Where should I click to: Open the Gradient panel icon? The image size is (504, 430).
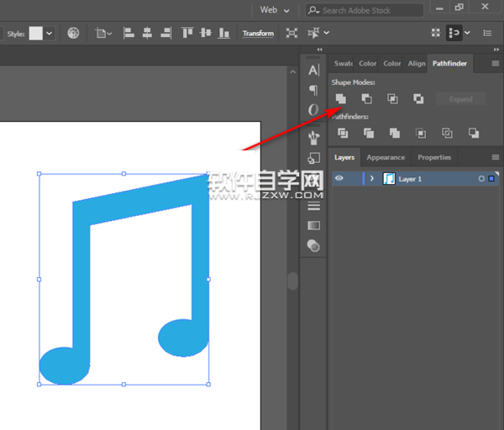point(314,225)
